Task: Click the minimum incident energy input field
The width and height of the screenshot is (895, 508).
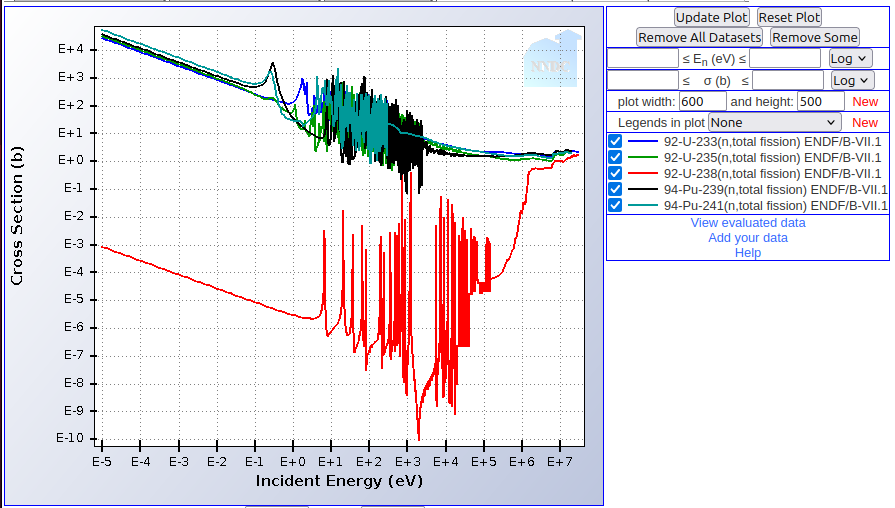Action: pos(643,59)
